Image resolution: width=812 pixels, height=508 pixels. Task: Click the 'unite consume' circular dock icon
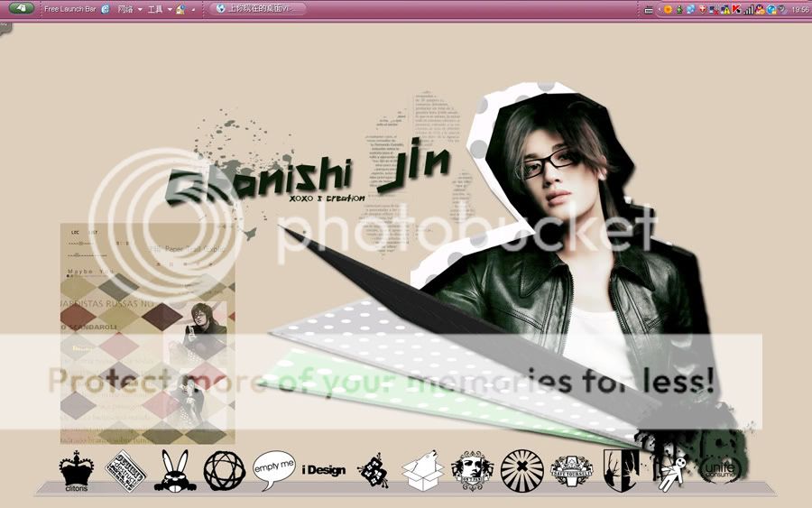[719, 469]
